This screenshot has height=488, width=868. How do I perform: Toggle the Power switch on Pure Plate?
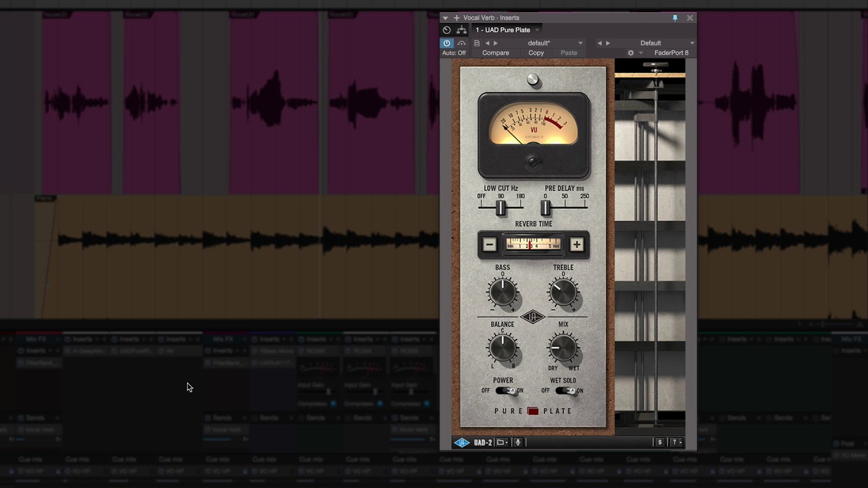click(506, 391)
